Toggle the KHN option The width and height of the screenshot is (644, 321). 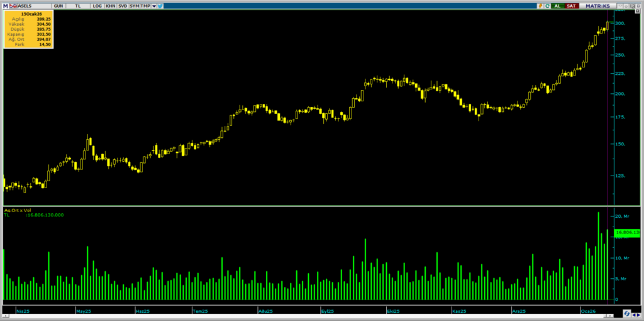[111, 6]
